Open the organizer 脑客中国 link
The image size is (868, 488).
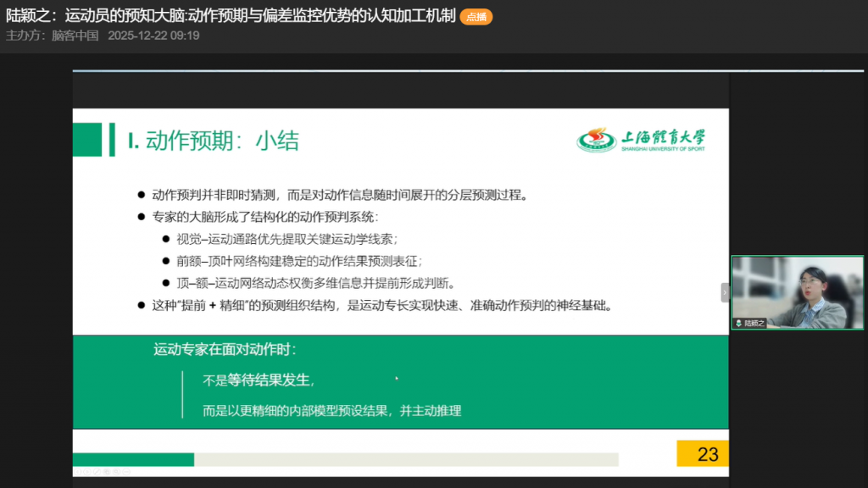pos(75,36)
